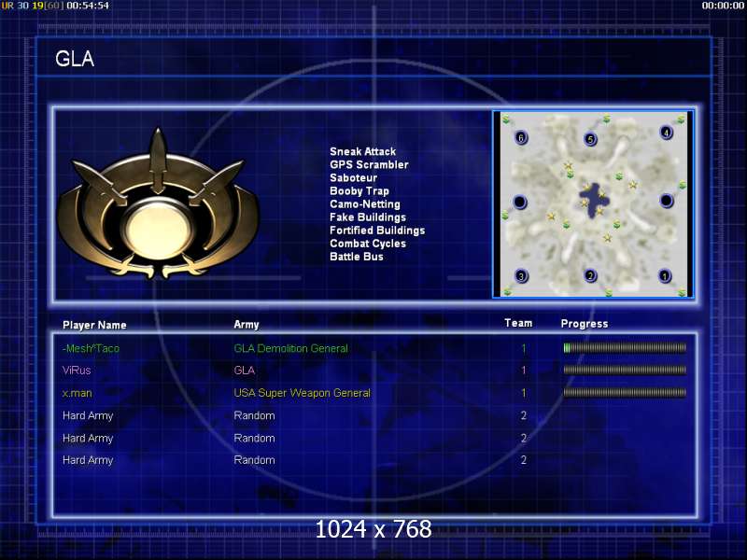Screen dimensions: 747x560
Task: Click the "Battle Bus" ability text
Action: 357,257
